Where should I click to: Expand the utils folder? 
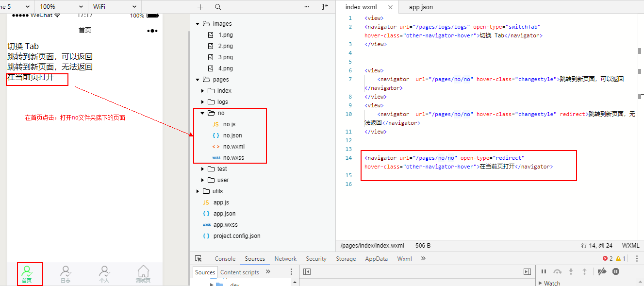coord(198,191)
